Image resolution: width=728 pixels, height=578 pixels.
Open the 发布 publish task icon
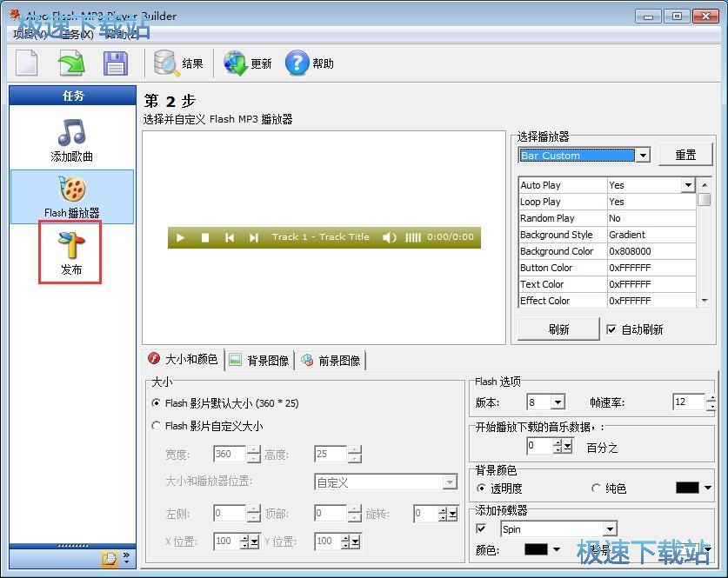click(70, 251)
